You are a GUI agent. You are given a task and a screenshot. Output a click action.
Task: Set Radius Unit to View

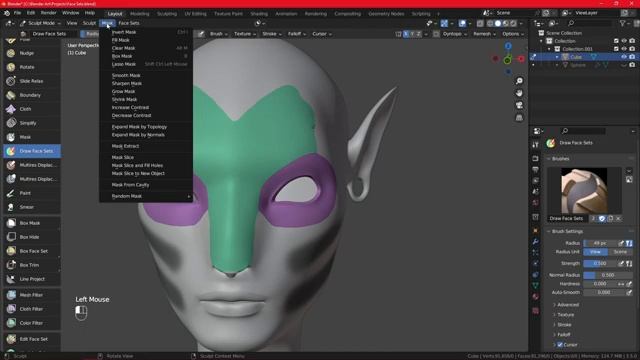tap(596, 252)
